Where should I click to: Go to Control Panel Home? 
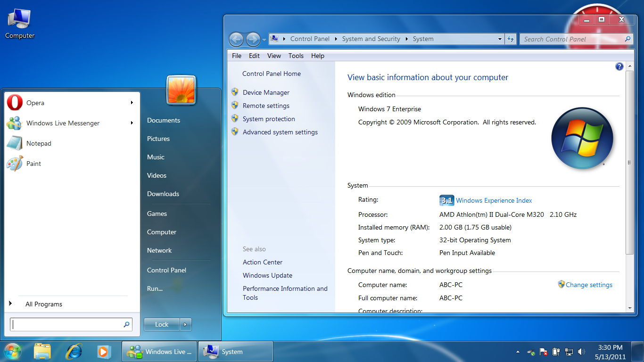pos(272,74)
